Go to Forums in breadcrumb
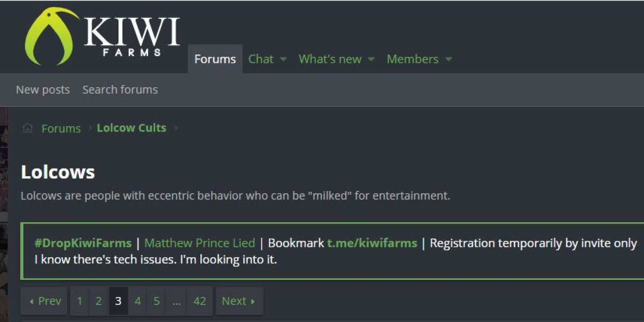644x322 pixels. [61, 128]
